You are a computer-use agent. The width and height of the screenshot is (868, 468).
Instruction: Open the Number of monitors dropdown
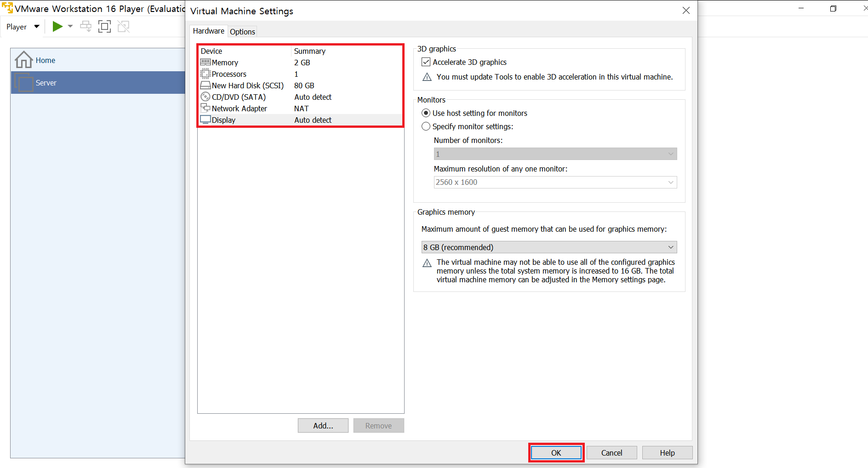555,154
